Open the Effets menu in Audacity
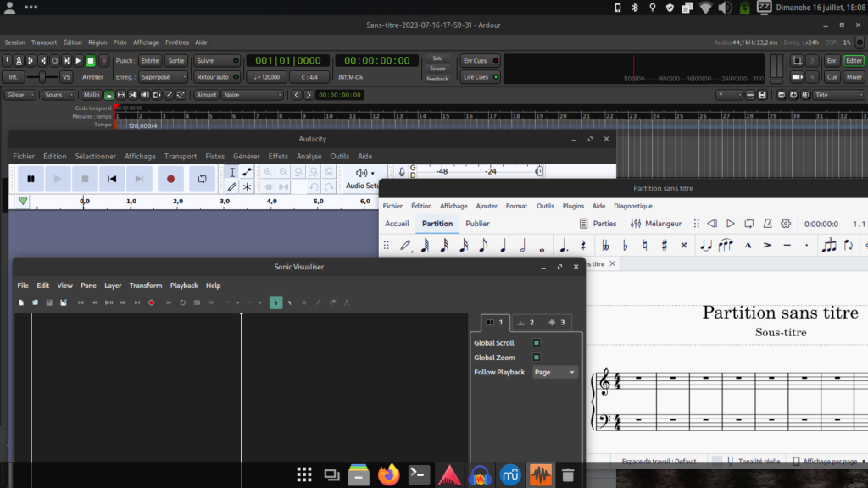 point(278,157)
